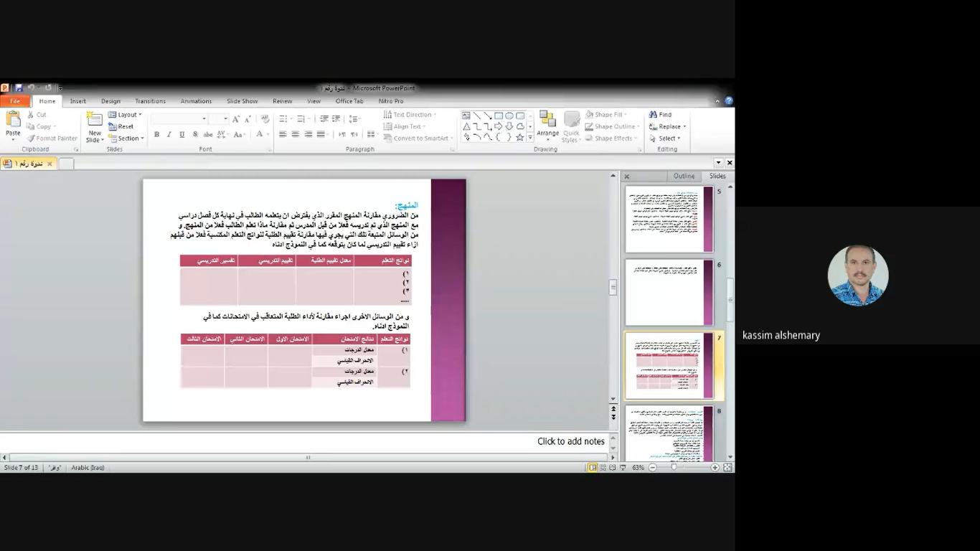The width and height of the screenshot is (980, 551).
Task: Start Slide Show from status bar icon
Action: pos(623,468)
